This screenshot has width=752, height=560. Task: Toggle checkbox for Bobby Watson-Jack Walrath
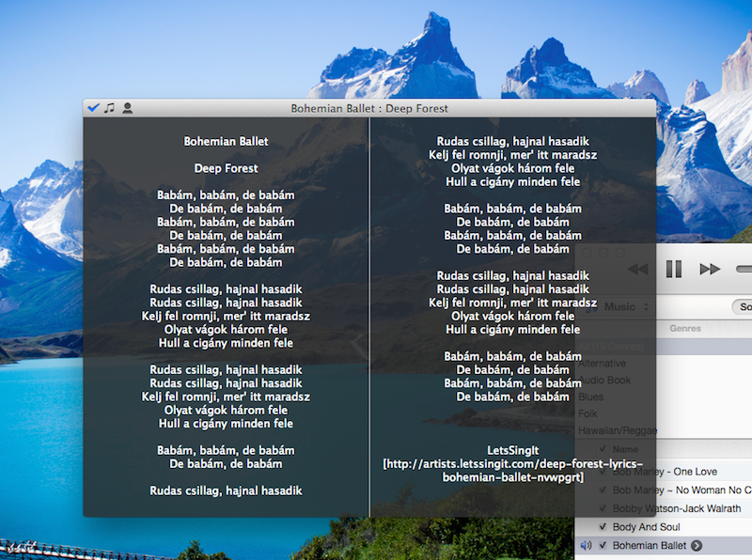[603, 508]
